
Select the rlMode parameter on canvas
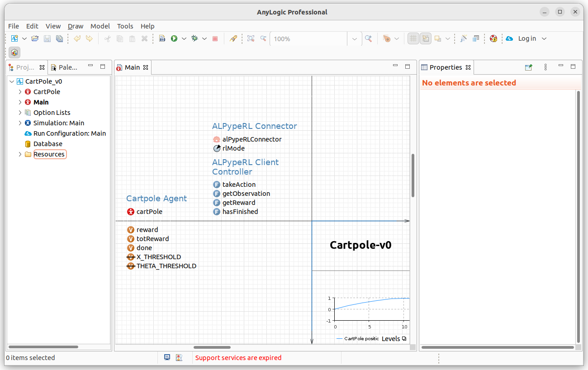click(x=228, y=148)
